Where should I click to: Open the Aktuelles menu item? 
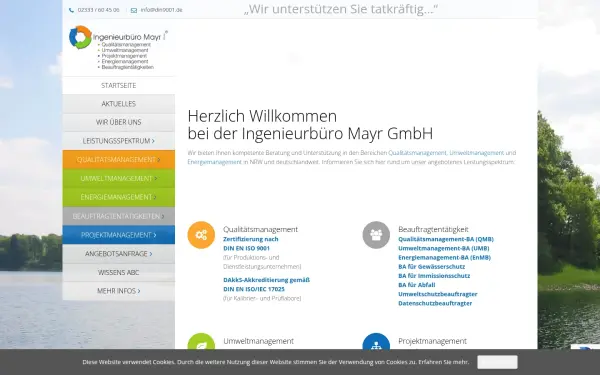pyautogui.click(x=119, y=104)
